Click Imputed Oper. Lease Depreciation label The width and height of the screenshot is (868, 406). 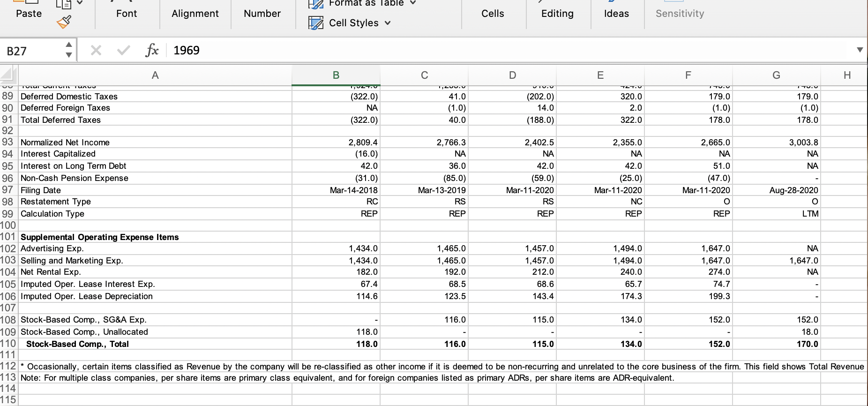tap(87, 296)
